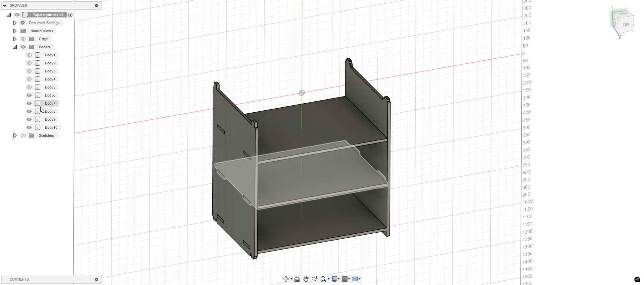Open the Orbit type dropdown arrow
This screenshot has width=644, height=285.
coord(291,279)
